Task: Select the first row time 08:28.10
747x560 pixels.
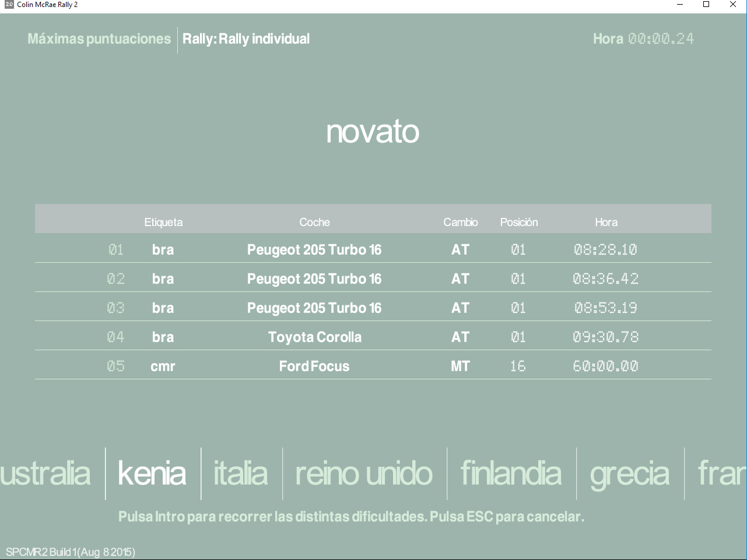Action: point(605,249)
